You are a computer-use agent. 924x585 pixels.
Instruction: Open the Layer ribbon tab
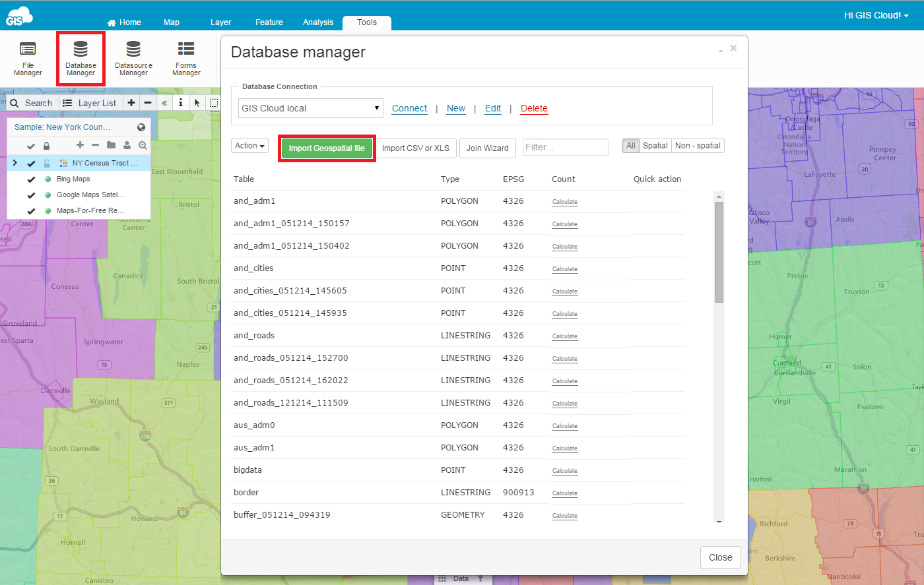[x=220, y=22]
